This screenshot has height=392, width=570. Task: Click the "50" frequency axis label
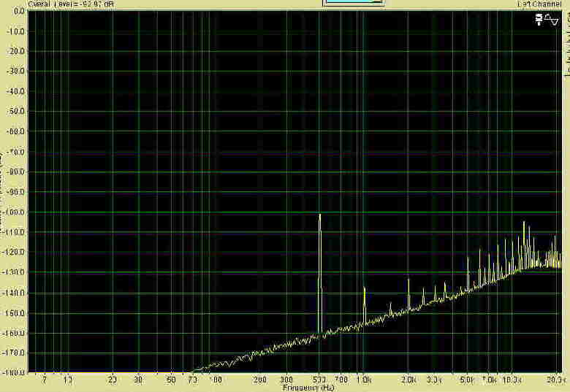(x=170, y=380)
